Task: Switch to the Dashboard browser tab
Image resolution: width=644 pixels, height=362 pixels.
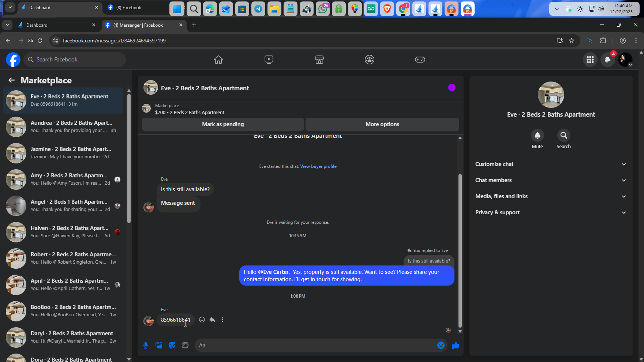Action: [x=57, y=25]
